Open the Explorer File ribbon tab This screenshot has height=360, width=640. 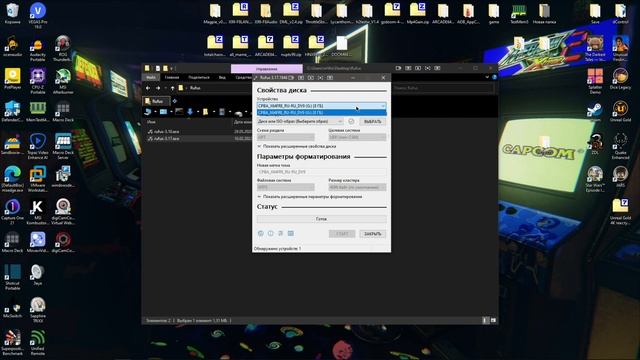click(151, 77)
